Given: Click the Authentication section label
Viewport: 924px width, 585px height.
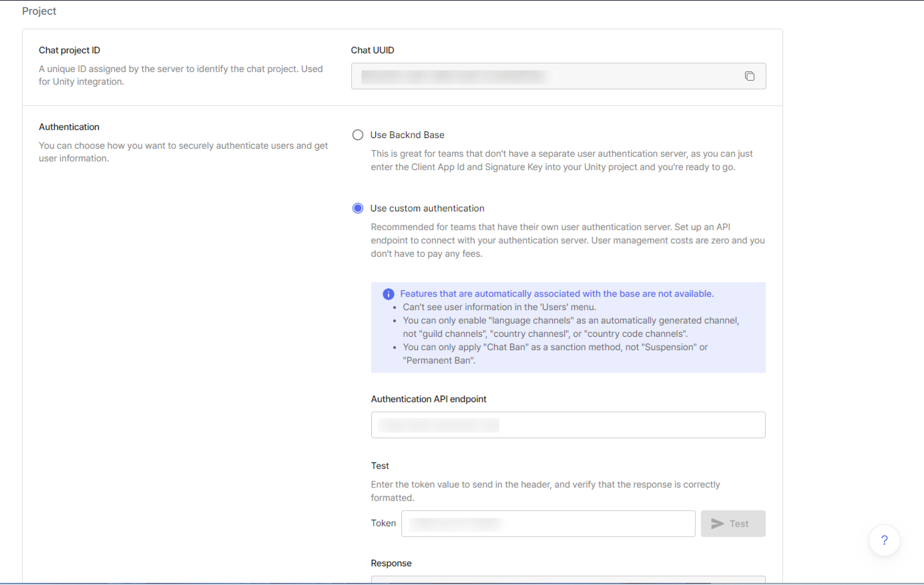Looking at the screenshot, I should 69,127.
